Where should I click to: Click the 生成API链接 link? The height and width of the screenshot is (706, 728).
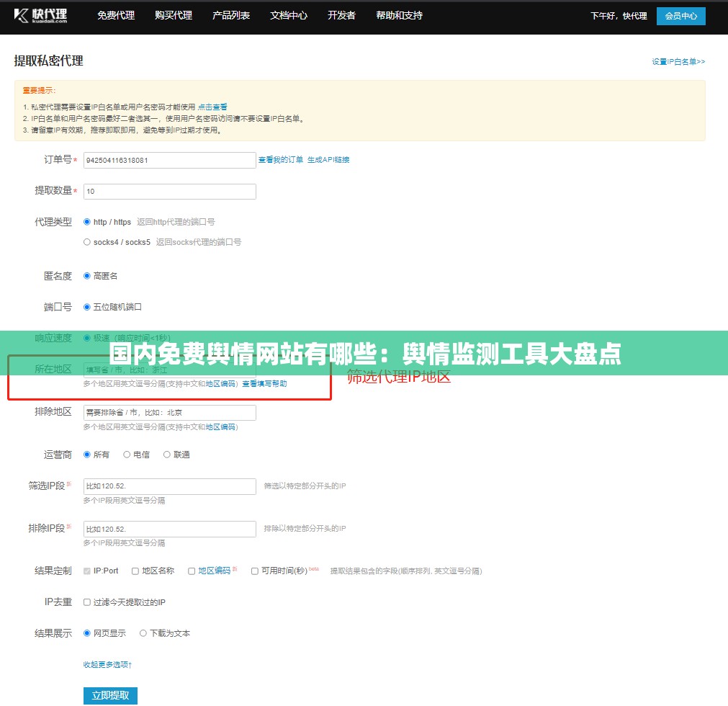pyautogui.click(x=328, y=159)
